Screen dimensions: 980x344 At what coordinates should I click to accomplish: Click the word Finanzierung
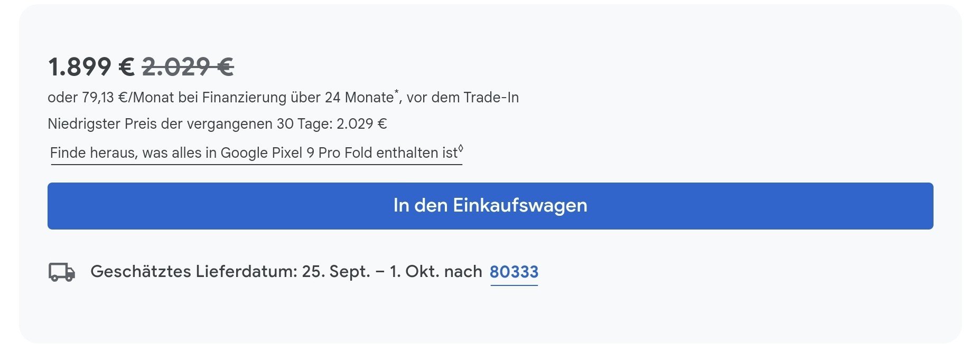[x=245, y=98]
